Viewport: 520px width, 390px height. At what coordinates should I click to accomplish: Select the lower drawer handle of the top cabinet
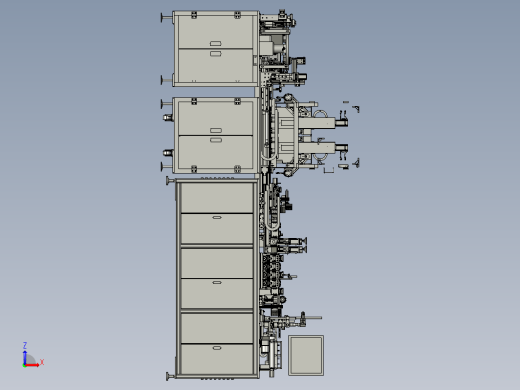point(215,53)
